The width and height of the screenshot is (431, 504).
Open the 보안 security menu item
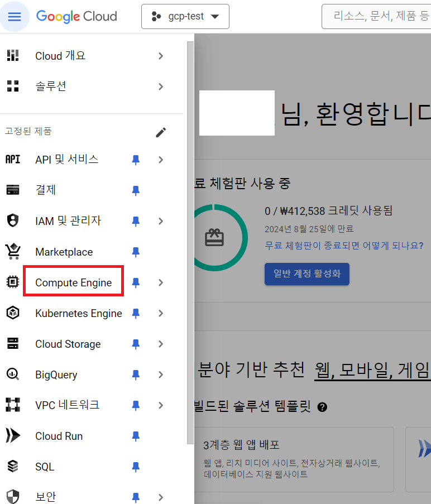[x=46, y=497]
